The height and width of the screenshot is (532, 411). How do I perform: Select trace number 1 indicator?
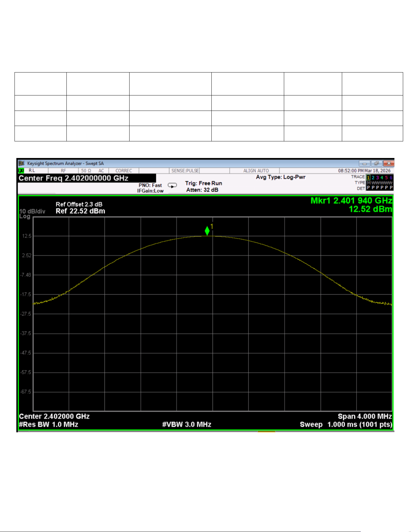(368, 178)
